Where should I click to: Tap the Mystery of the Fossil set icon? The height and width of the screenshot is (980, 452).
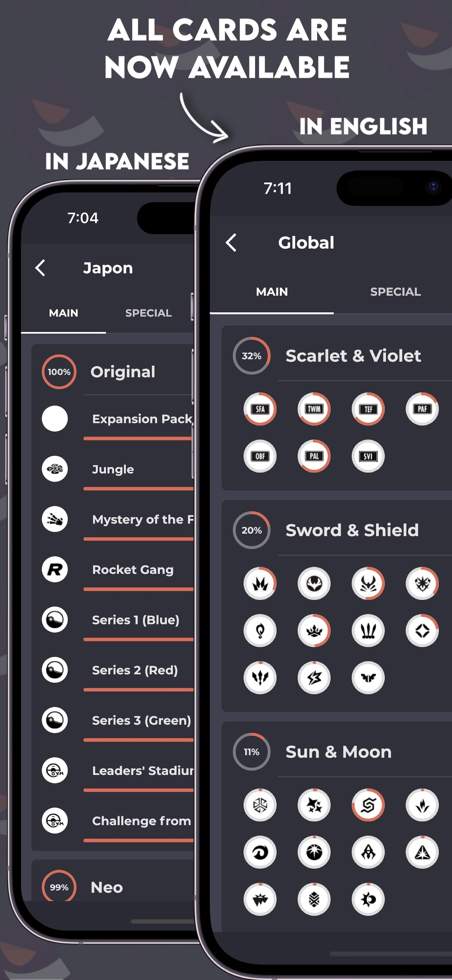[x=55, y=519]
